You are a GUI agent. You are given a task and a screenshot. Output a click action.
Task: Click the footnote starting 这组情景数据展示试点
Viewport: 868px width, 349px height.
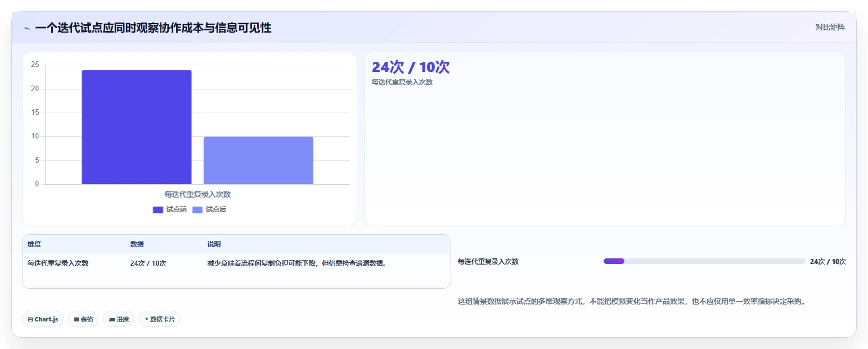[632, 301]
